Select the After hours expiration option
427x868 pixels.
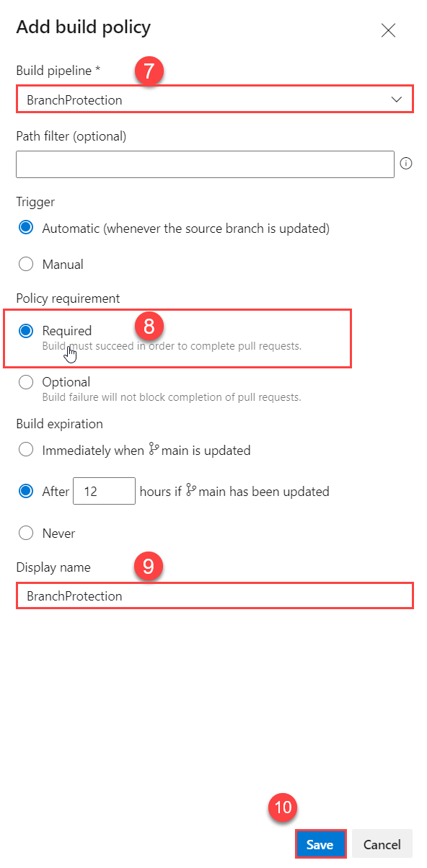tap(26, 491)
